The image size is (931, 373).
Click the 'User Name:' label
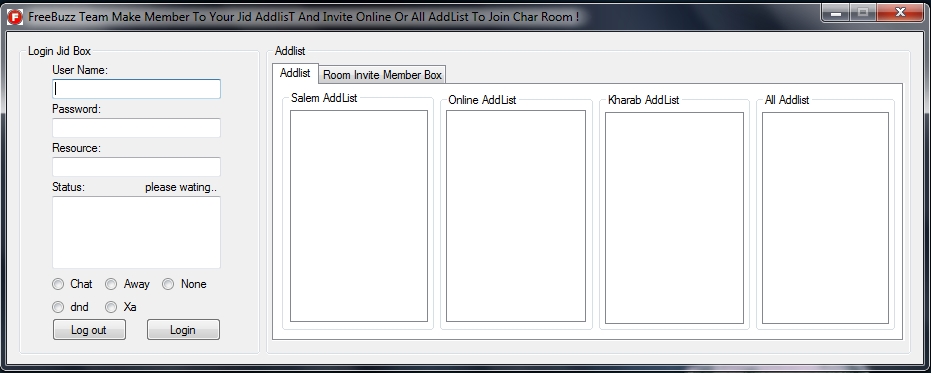[x=80, y=70]
